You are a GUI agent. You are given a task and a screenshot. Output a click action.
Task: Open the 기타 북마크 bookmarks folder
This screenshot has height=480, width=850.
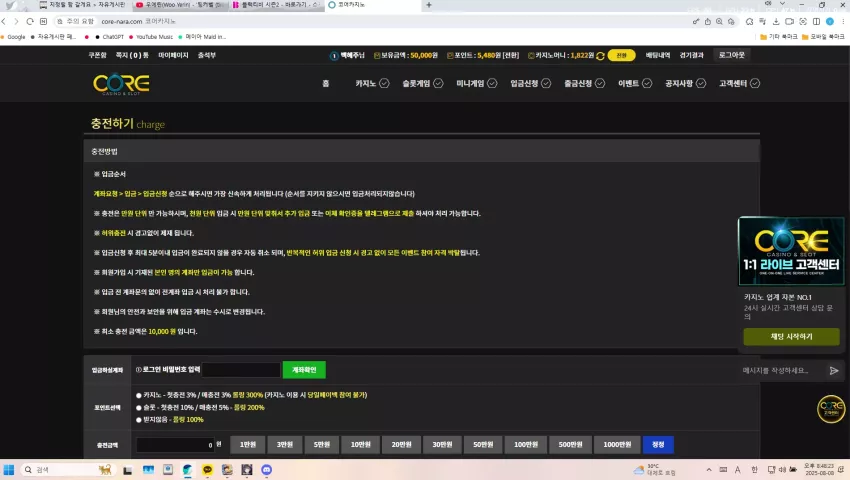[778, 37]
